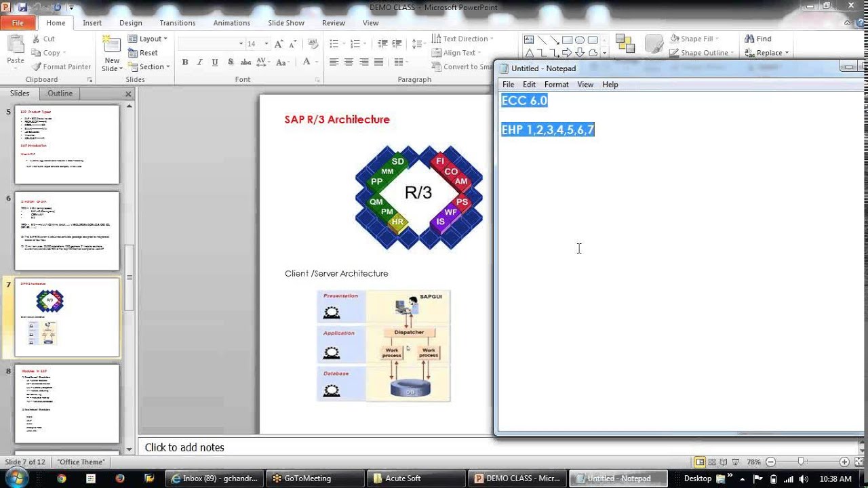Viewport: 868px width, 488px height.
Task: Select slide 6 thumbnail
Action: 67,231
